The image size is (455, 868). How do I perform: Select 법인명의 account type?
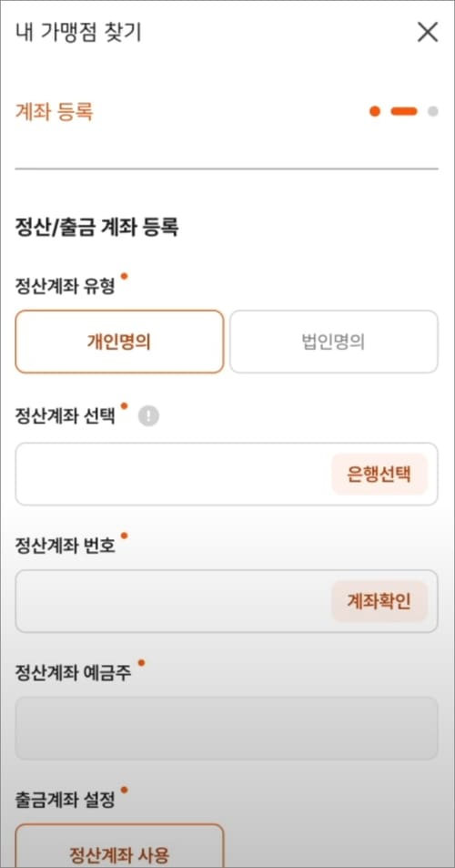(x=334, y=342)
